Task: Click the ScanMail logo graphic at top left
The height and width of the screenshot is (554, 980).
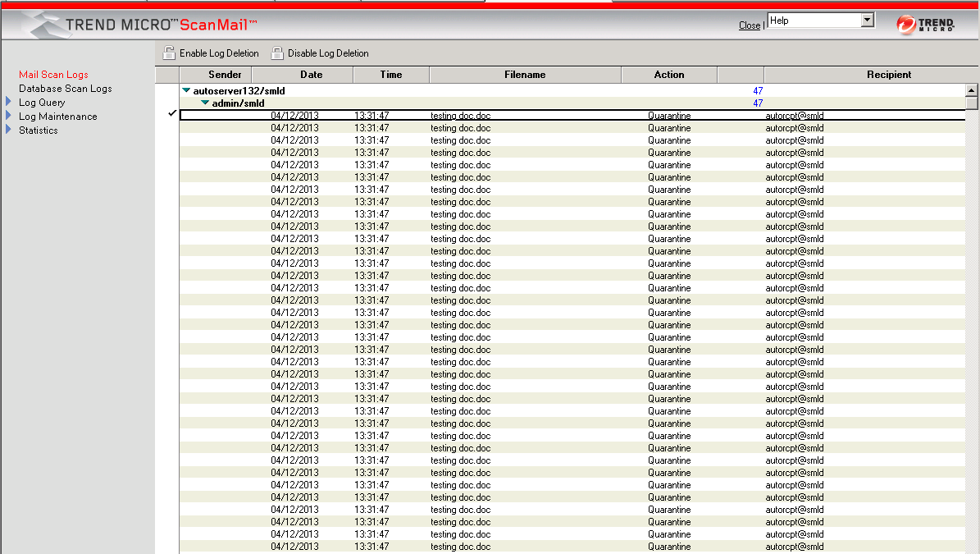Action: (49, 25)
